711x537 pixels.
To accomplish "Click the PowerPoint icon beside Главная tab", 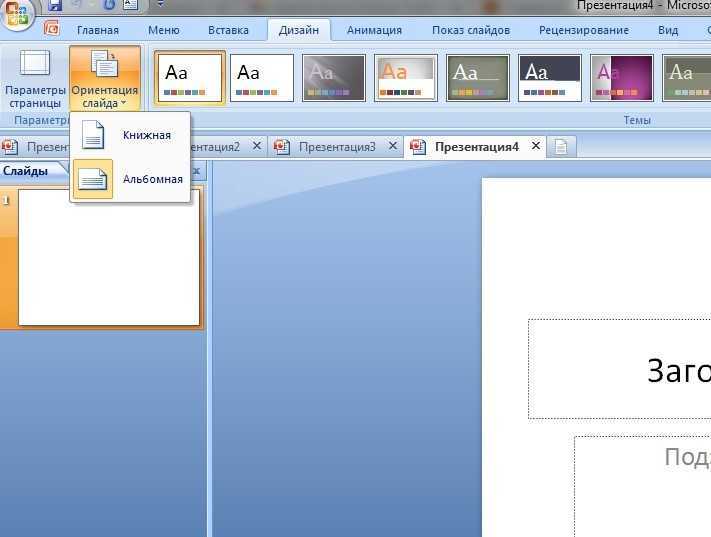I will click(52, 28).
